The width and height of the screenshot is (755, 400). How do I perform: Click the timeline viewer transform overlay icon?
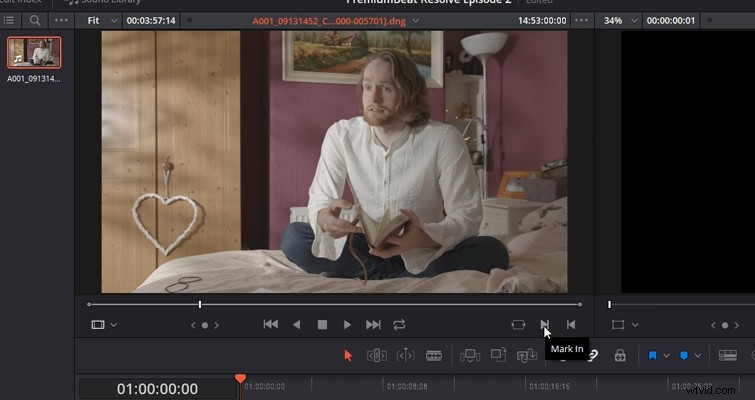pyautogui.click(x=618, y=325)
